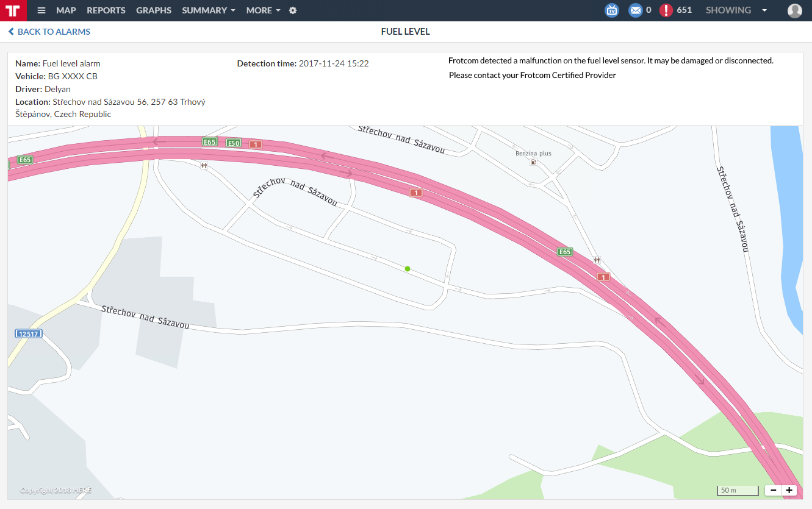The height and width of the screenshot is (509, 812).
Task: Open the SHOWING dropdown arrow
Action: [x=764, y=10]
